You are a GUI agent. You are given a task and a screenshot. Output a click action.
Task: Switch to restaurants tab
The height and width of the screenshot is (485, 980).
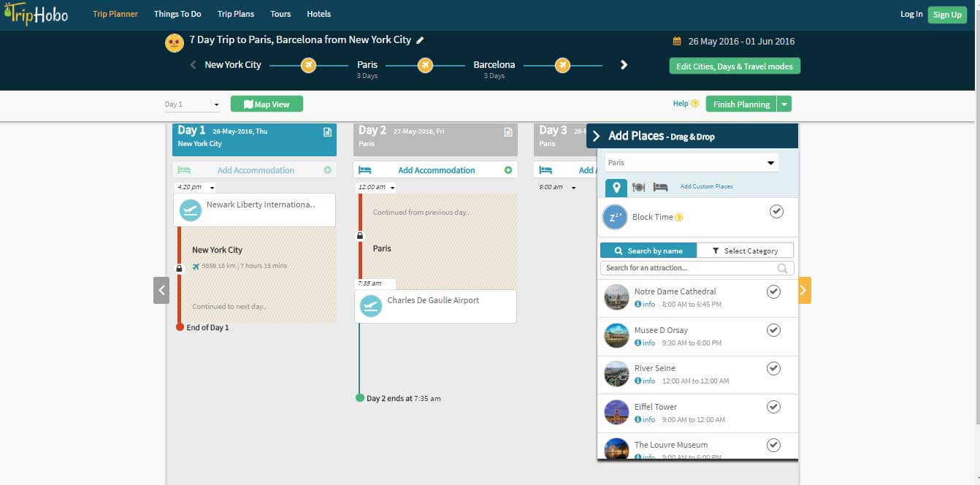coord(638,187)
